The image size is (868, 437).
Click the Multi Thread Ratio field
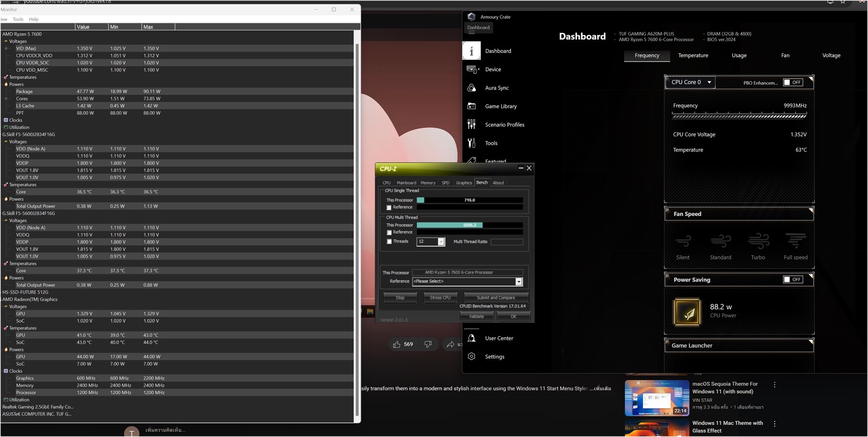[507, 242]
